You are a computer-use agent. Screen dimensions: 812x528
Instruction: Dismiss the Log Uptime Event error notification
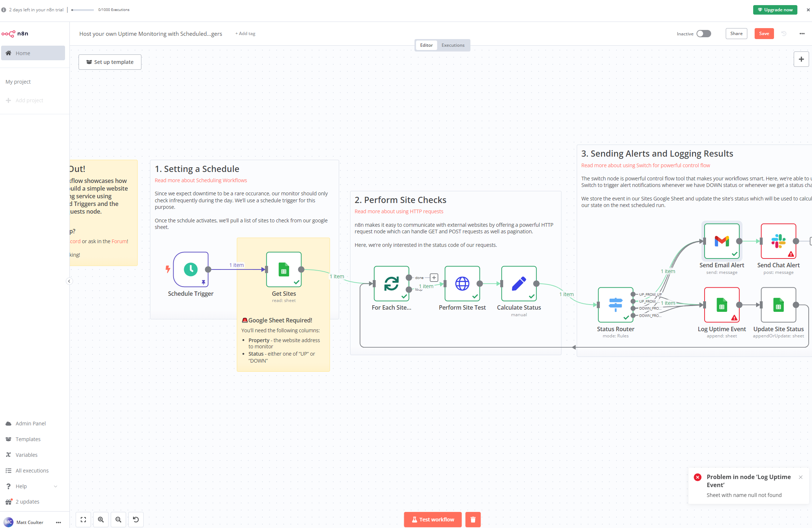[801, 477]
